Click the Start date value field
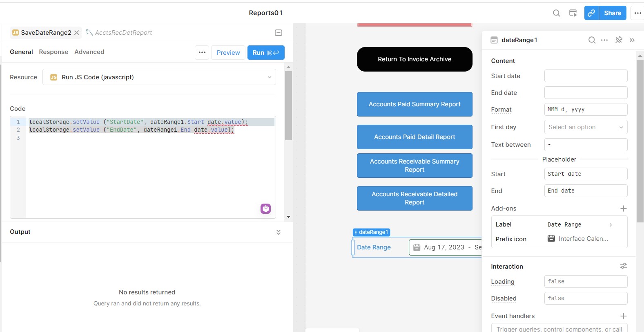This screenshot has width=644, height=332. [x=586, y=76]
